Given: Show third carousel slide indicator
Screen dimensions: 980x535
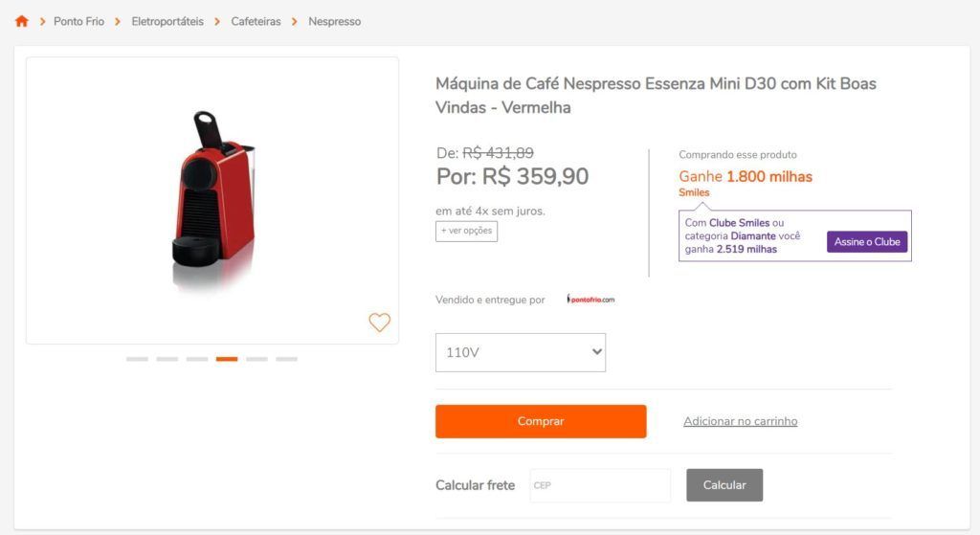Looking at the screenshot, I should [x=197, y=359].
